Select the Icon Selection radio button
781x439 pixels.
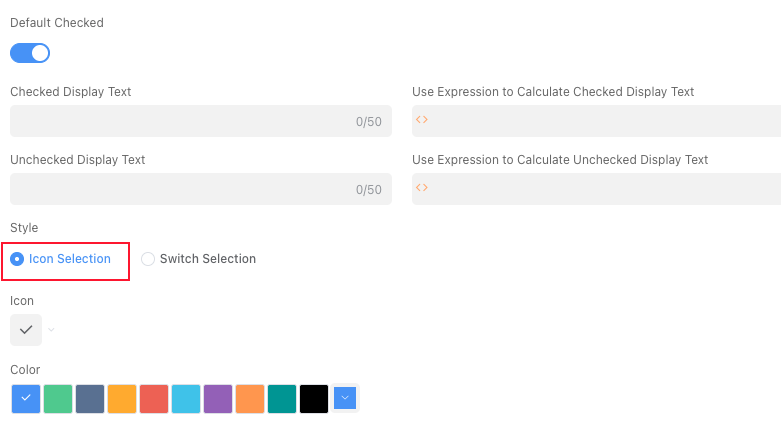(x=17, y=259)
